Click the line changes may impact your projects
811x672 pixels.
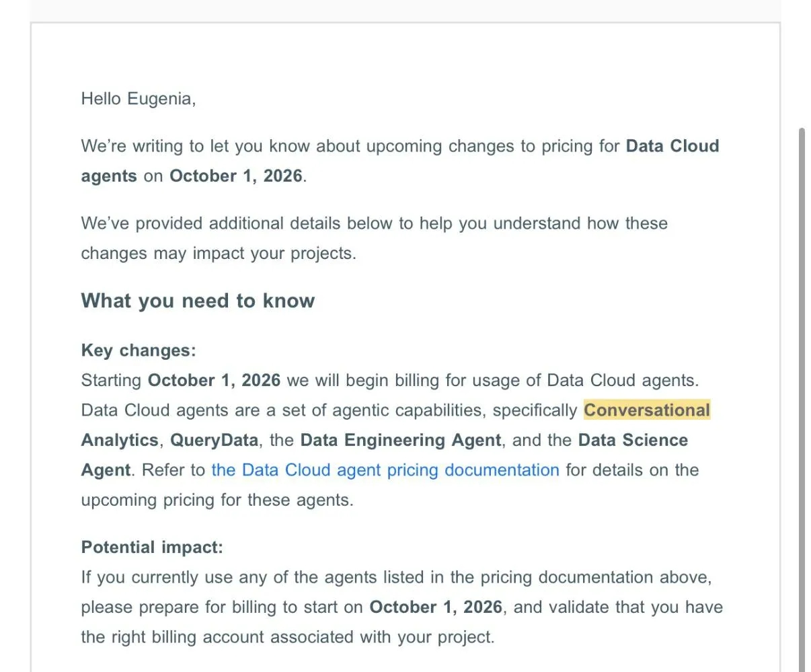pos(219,254)
